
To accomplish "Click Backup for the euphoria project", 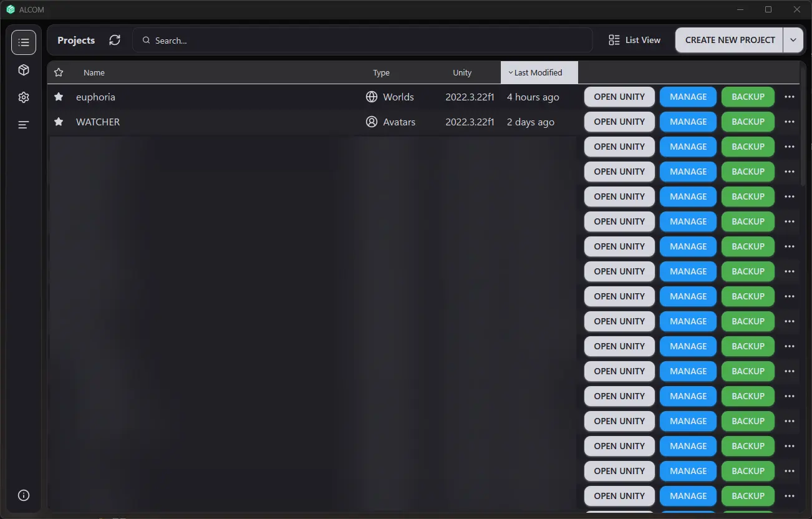I will 748,97.
